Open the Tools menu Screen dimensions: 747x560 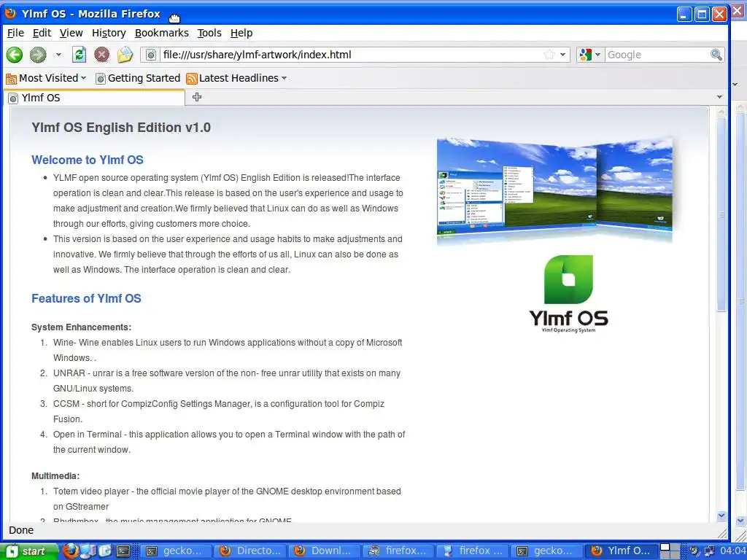(x=209, y=33)
